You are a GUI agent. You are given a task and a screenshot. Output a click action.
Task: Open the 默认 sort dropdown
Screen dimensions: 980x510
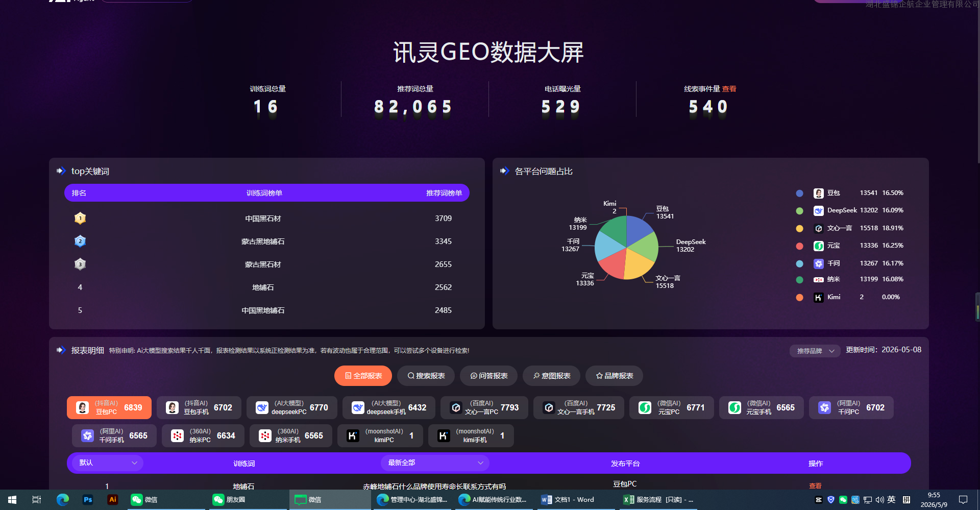(108, 463)
